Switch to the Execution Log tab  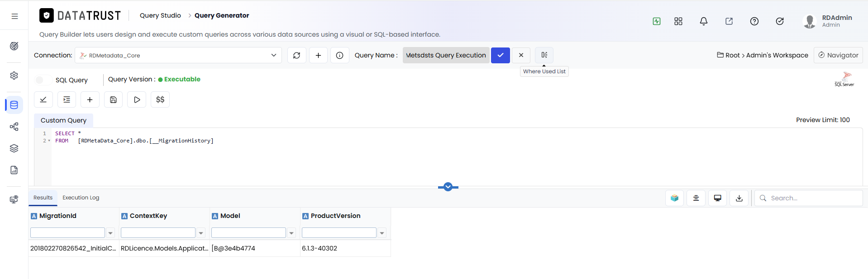pos(81,198)
